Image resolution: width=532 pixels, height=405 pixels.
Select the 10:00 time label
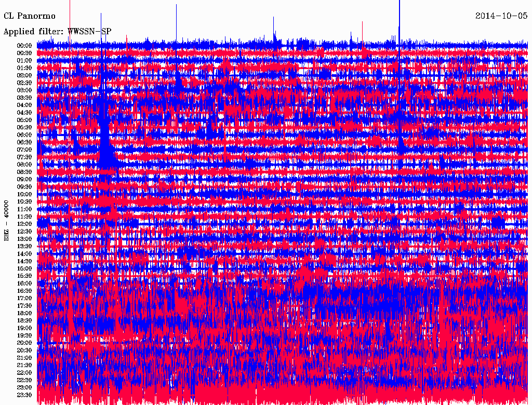pyautogui.click(x=24, y=194)
